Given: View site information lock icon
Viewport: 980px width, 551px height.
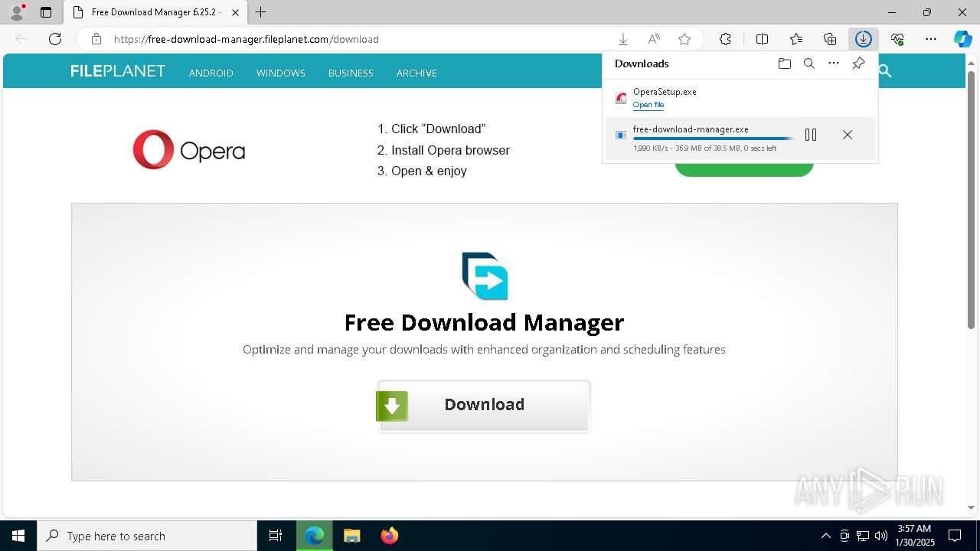Looking at the screenshot, I should [x=96, y=39].
